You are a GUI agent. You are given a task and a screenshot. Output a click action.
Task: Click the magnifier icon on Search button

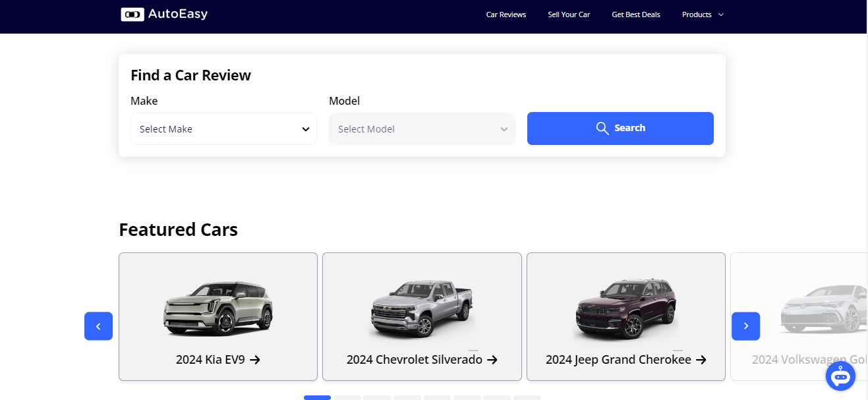point(602,128)
